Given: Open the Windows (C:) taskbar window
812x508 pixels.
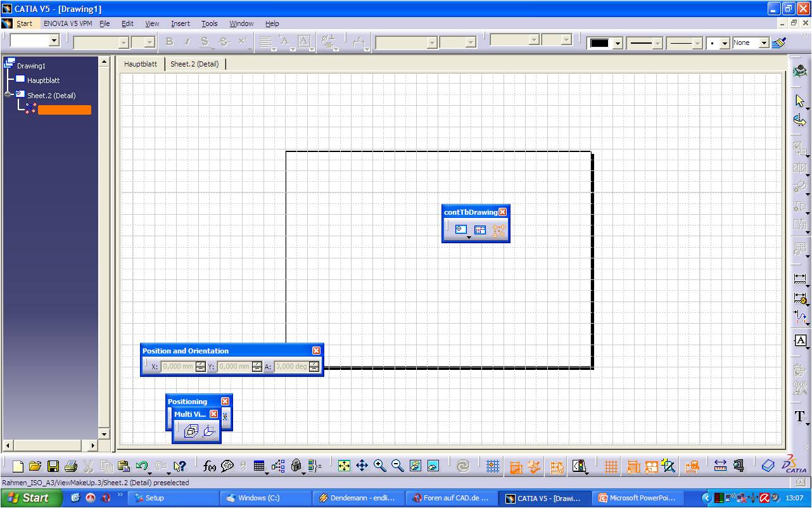Looking at the screenshot, I should (265, 498).
